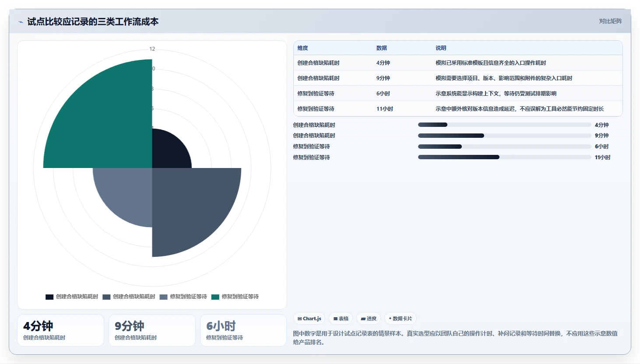Click the 对比矩阵 label in the header

click(610, 21)
